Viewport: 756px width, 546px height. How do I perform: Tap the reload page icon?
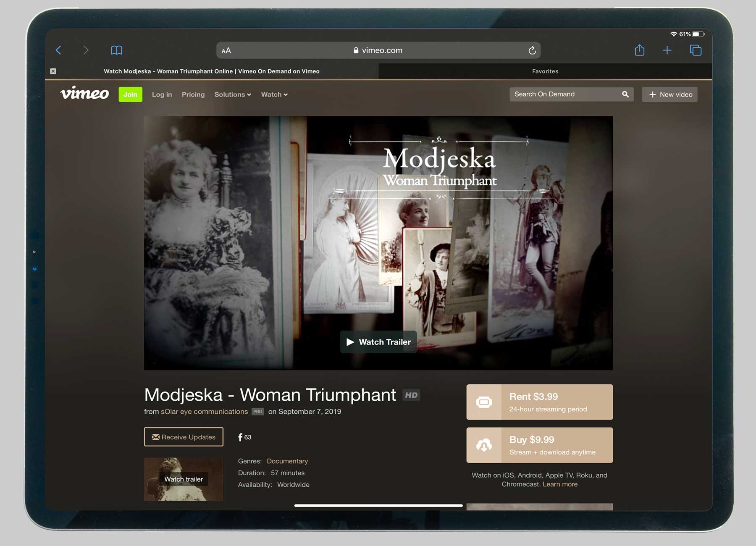[x=532, y=50]
